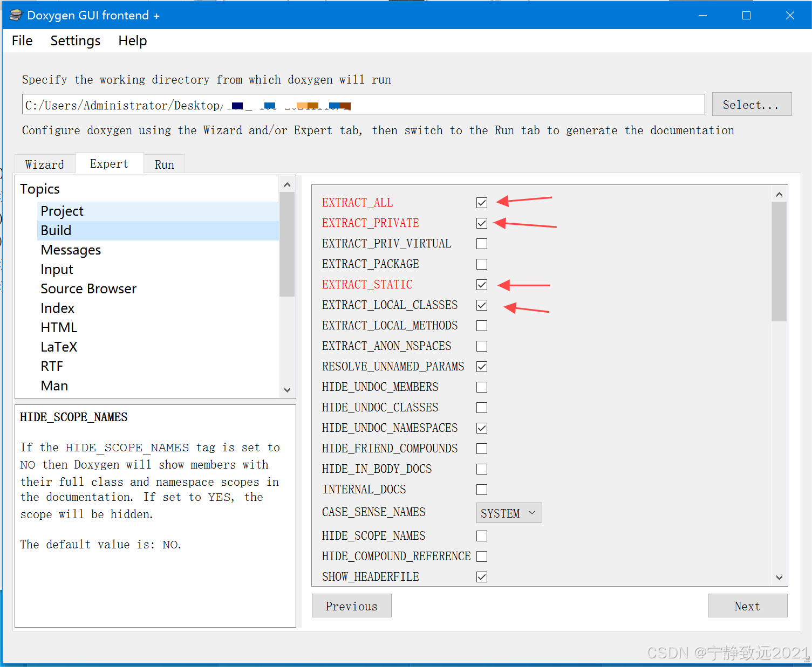Select LaTeX topic
812x667 pixels.
[x=158, y=347]
